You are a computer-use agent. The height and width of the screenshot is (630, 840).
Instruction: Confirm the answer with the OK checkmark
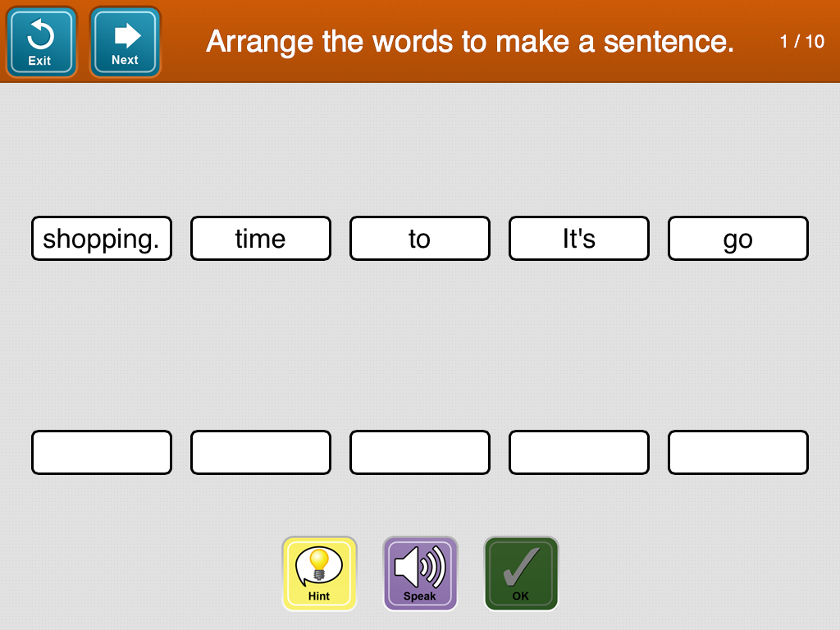point(521,565)
